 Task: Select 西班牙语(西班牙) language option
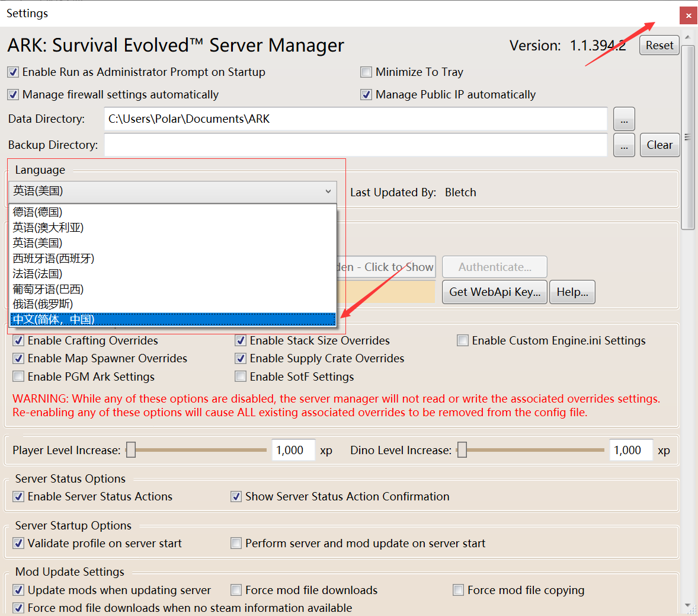click(172, 258)
